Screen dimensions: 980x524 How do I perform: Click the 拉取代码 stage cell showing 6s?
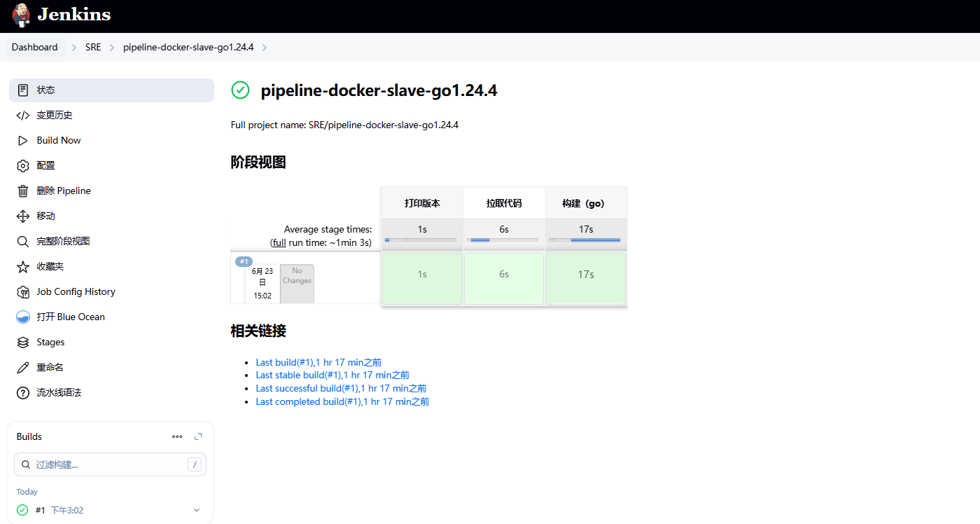504,279
